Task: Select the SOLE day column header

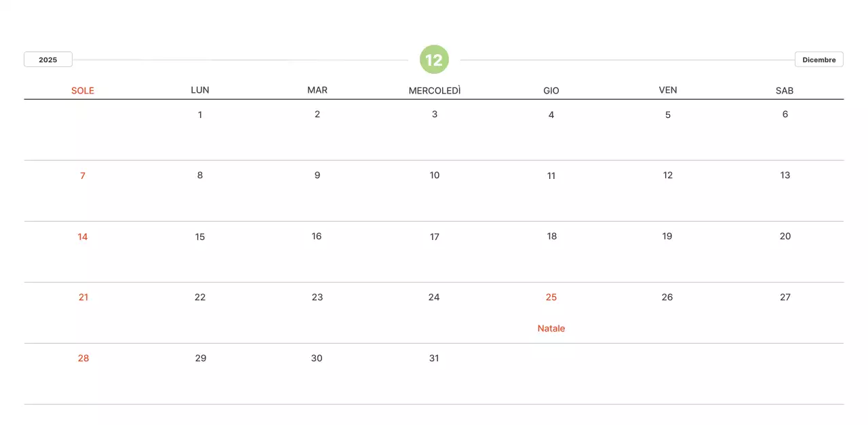Action: click(x=83, y=90)
